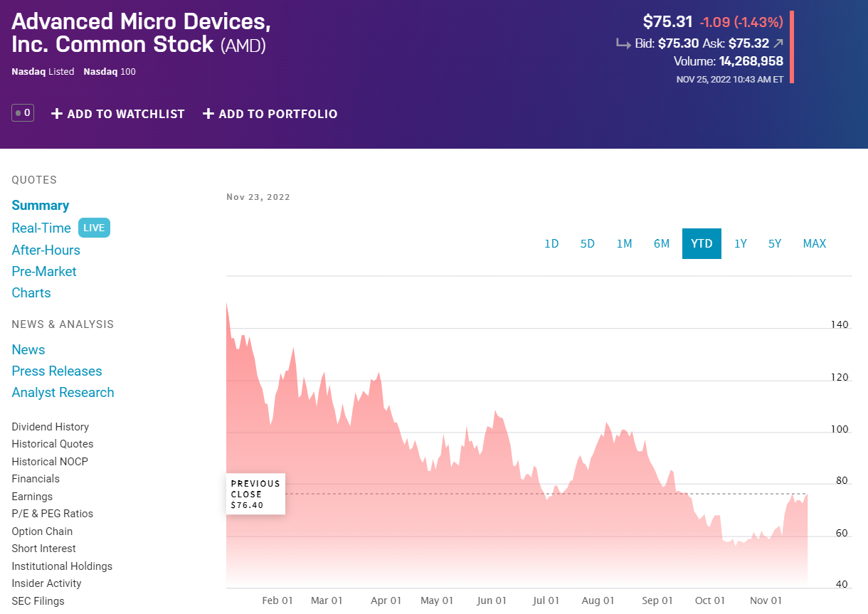Switch the chart to 1Y range
The width and height of the screenshot is (868, 614).
741,243
